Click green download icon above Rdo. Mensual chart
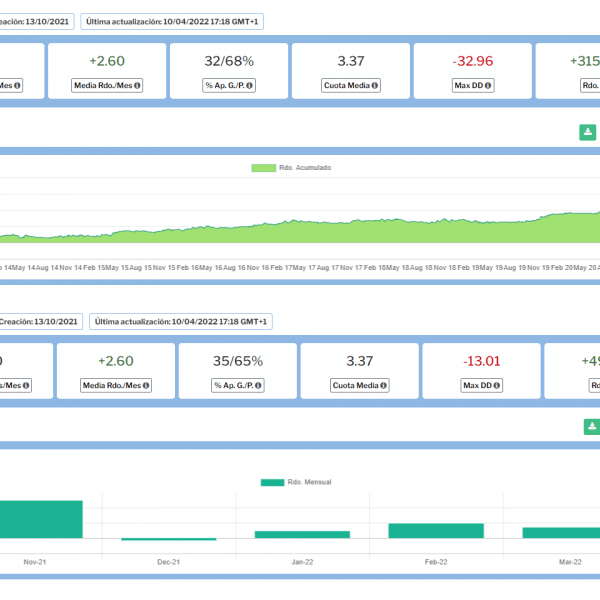 pos(592,427)
